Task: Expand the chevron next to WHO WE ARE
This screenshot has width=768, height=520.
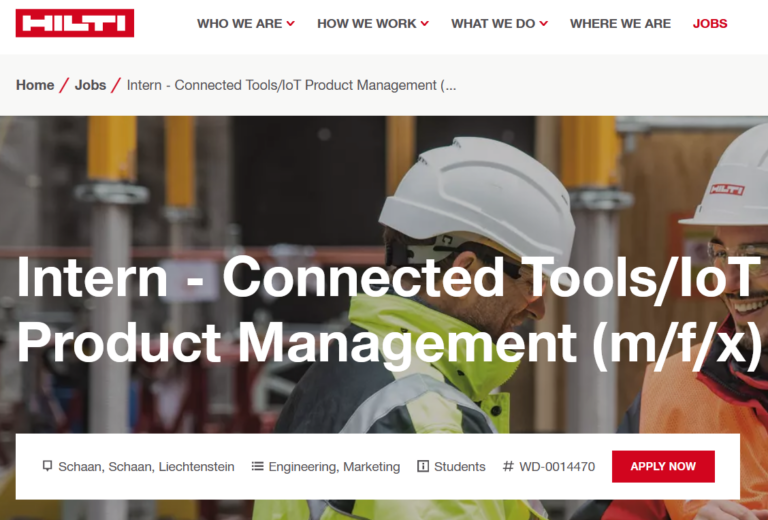Action: pyautogui.click(x=290, y=24)
